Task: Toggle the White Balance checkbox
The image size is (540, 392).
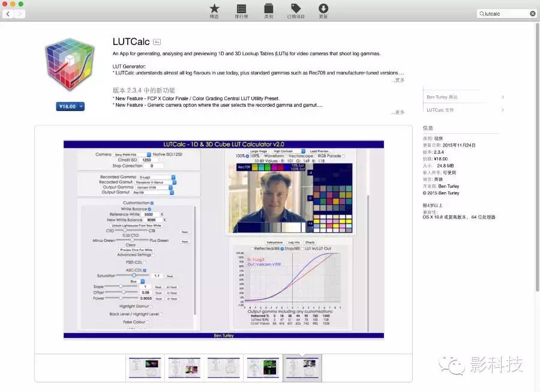Action: 150,209
